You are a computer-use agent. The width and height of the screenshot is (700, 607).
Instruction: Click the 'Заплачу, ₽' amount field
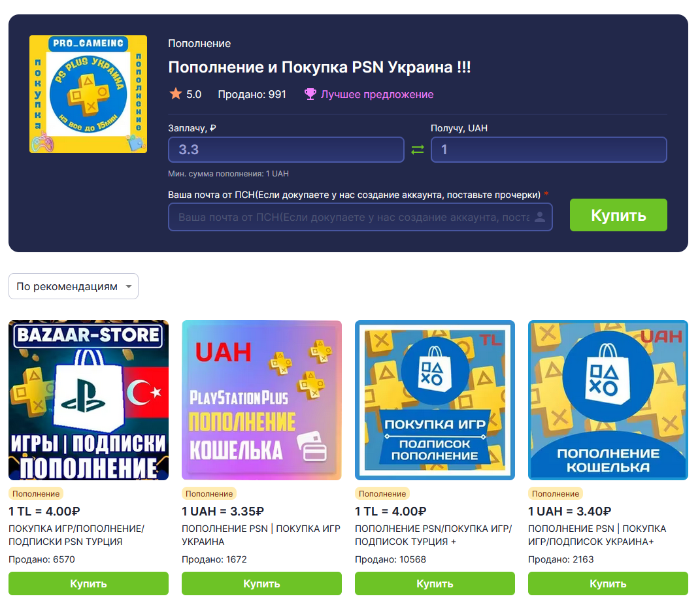click(x=286, y=150)
